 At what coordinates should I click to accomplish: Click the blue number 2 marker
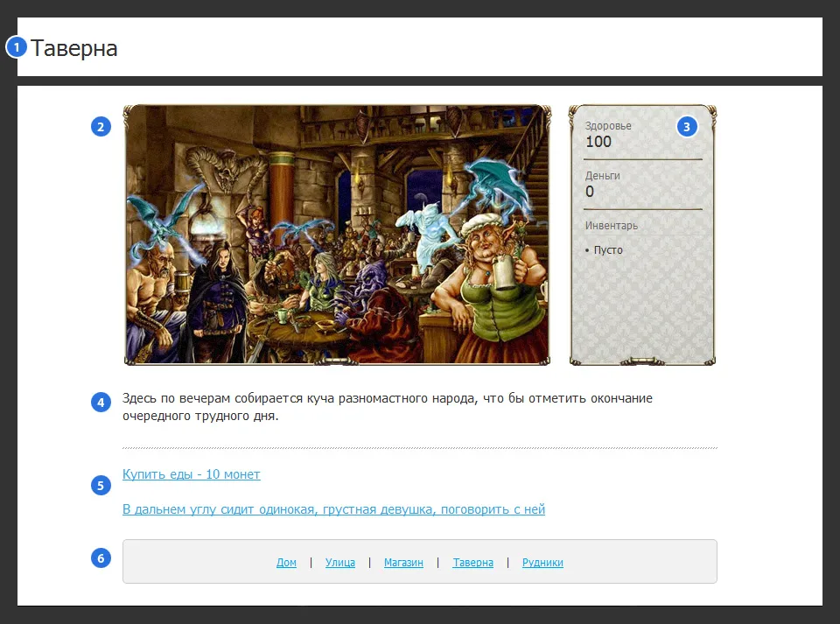click(101, 127)
